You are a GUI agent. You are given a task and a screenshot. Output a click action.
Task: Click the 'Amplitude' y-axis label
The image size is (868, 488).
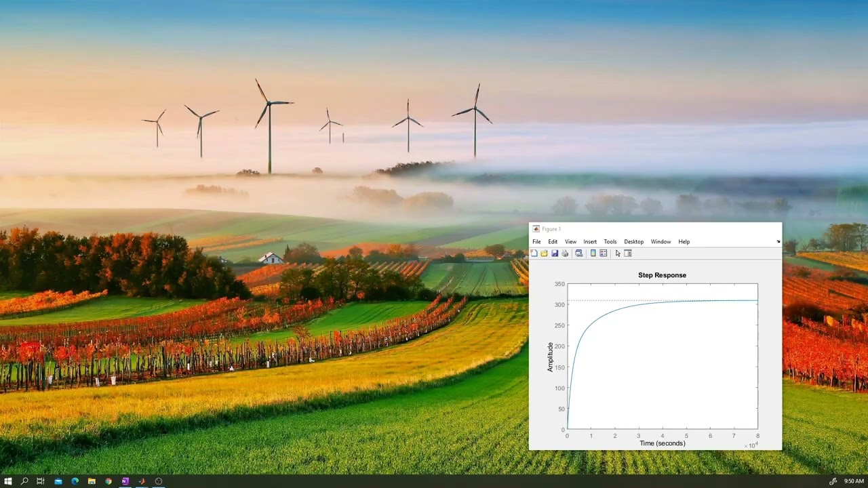(551, 357)
